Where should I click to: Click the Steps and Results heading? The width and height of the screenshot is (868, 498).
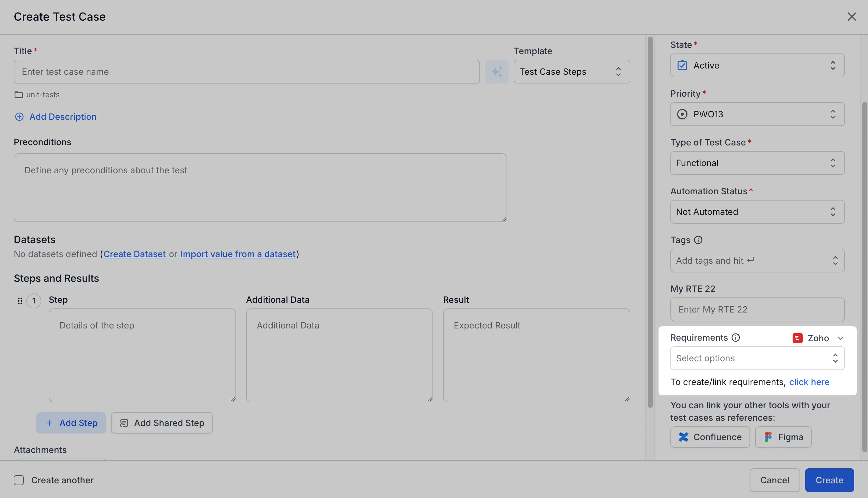click(x=56, y=278)
